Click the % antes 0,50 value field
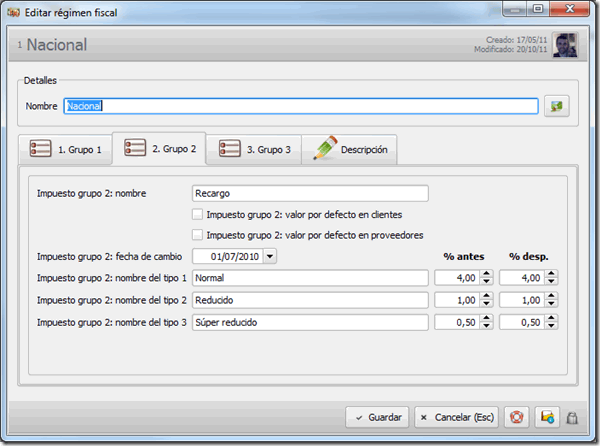The image size is (600, 446). click(x=457, y=322)
